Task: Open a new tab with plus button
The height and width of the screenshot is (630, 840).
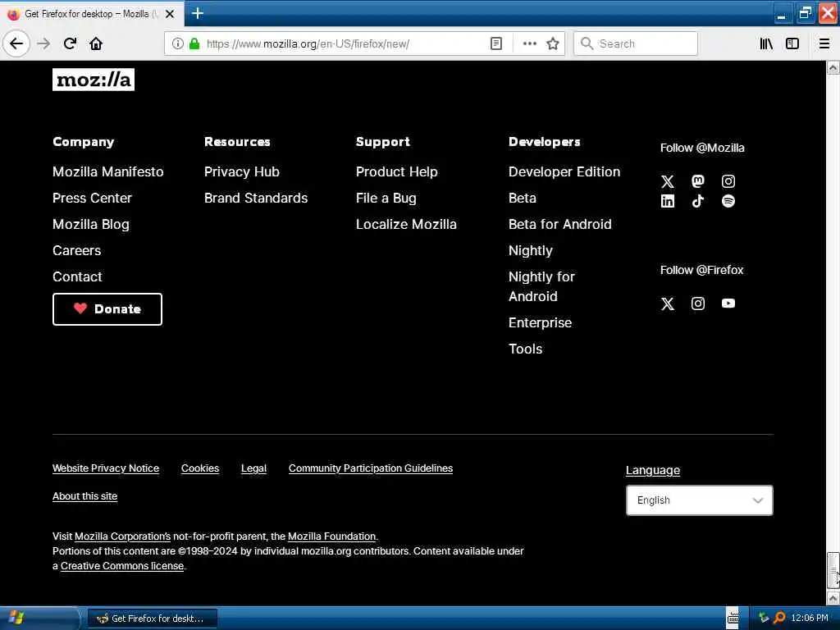Action: (197, 13)
